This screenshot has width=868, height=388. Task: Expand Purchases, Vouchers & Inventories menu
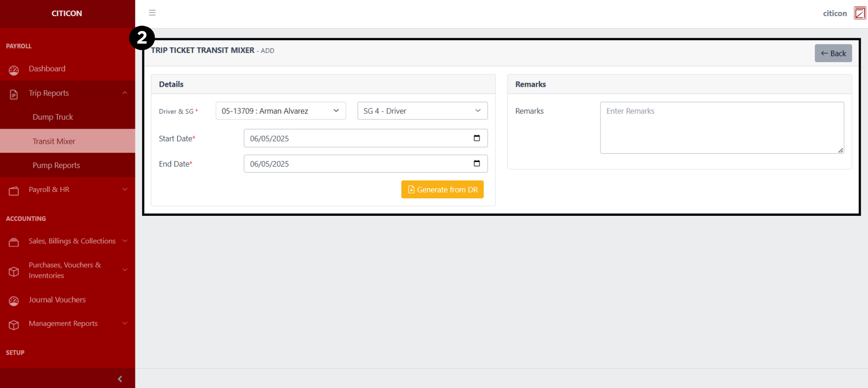(x=65, y=270)
